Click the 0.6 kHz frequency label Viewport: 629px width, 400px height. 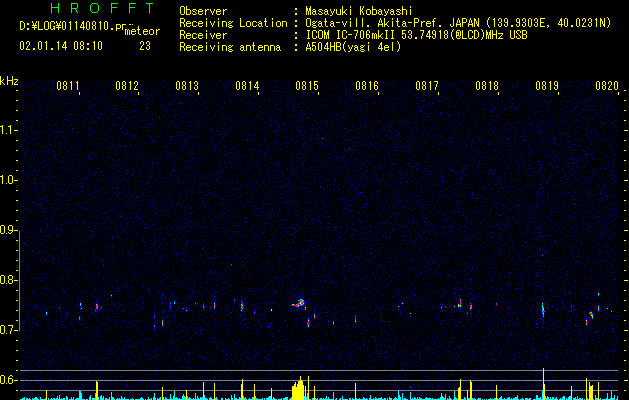9,380
